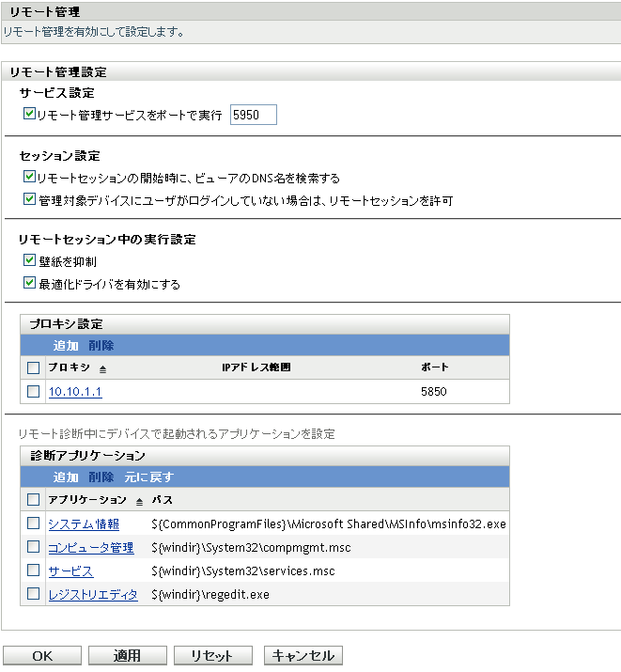Click the リセット button
Screen dimensions: 621x672
[x=213, y=656]
